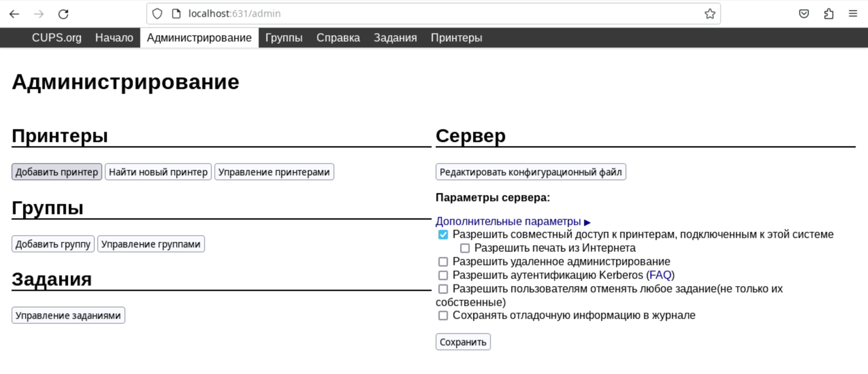Click the browser back arrow
868x374 pixels.
[14, 14]
